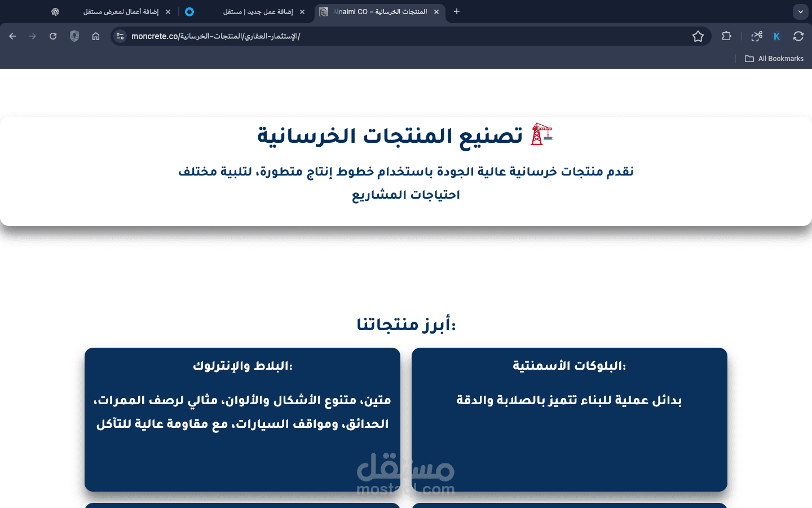Screen dimensions: 812x508
Task: Select the البلوكات الأسمنتية product card title
Action: click(x=570, y=366)
